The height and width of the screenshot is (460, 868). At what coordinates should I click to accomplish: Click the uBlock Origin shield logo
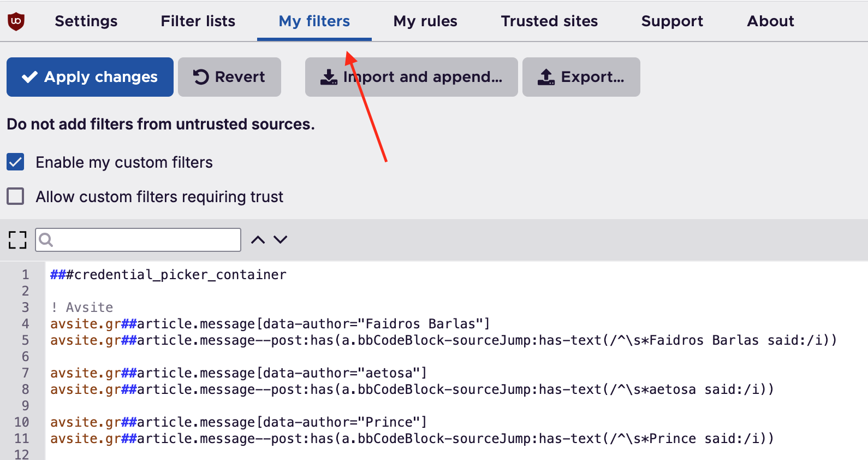click(x=16, y=21)
